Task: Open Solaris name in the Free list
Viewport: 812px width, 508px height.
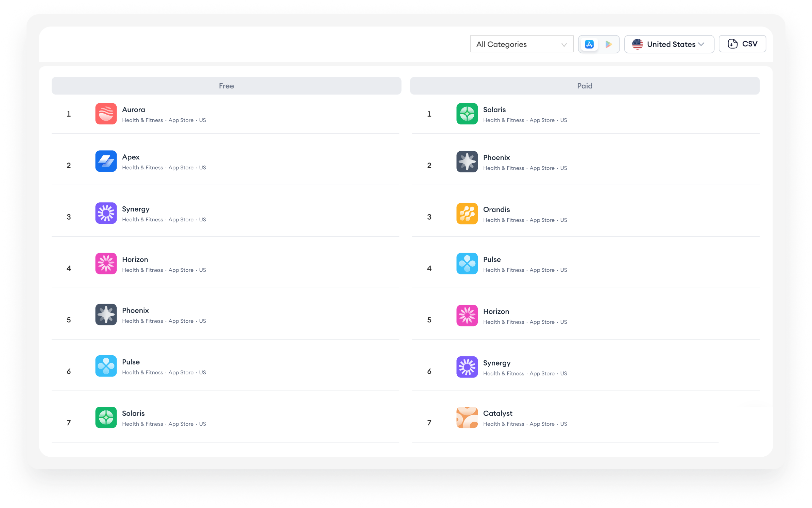Action: click(x=133, y=413)
